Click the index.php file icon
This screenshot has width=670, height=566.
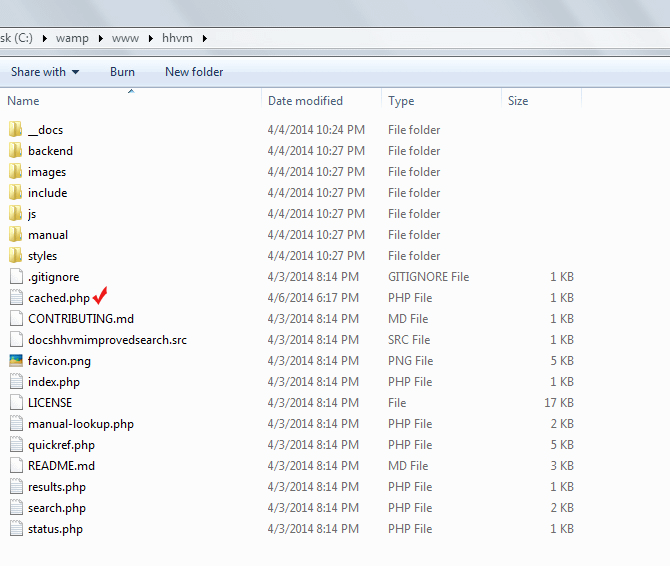(16, 381)
